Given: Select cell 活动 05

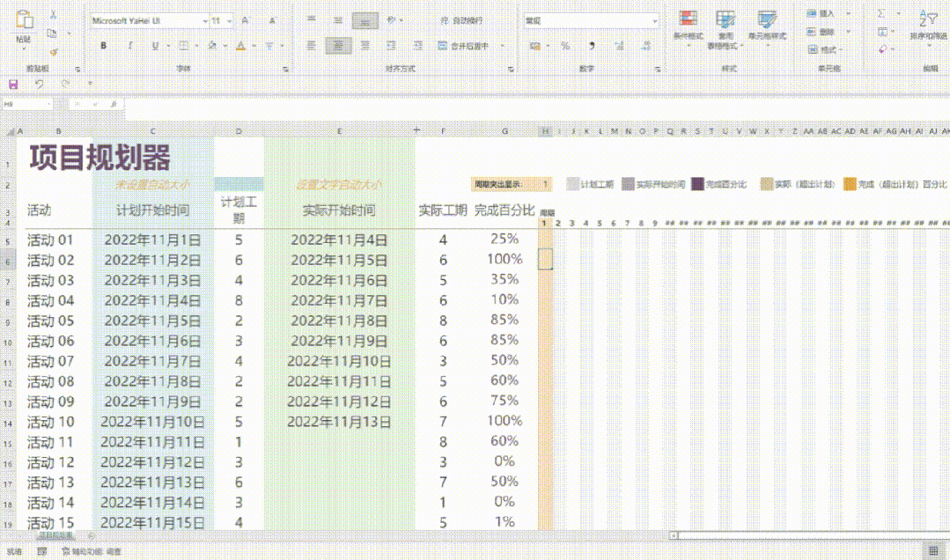Looking at the screenshot, I should point(51,321).
